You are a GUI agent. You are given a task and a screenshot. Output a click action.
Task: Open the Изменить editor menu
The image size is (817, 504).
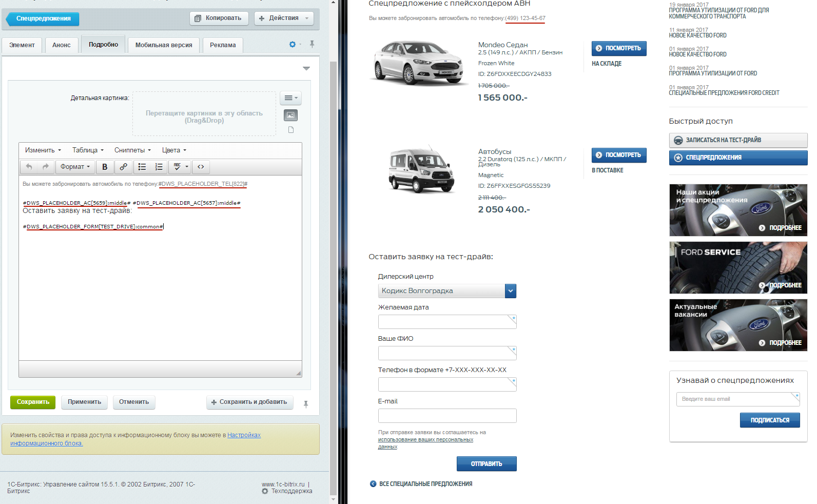point(43,150)
